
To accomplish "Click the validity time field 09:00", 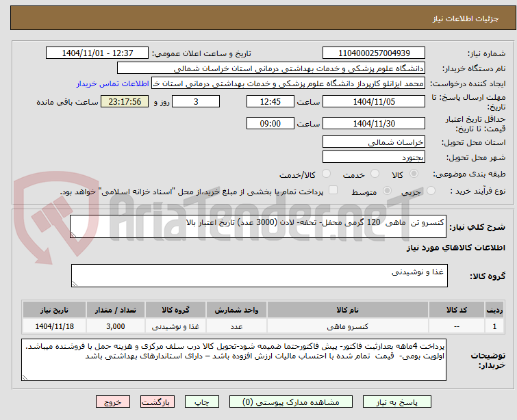I will tap(270, 123).
